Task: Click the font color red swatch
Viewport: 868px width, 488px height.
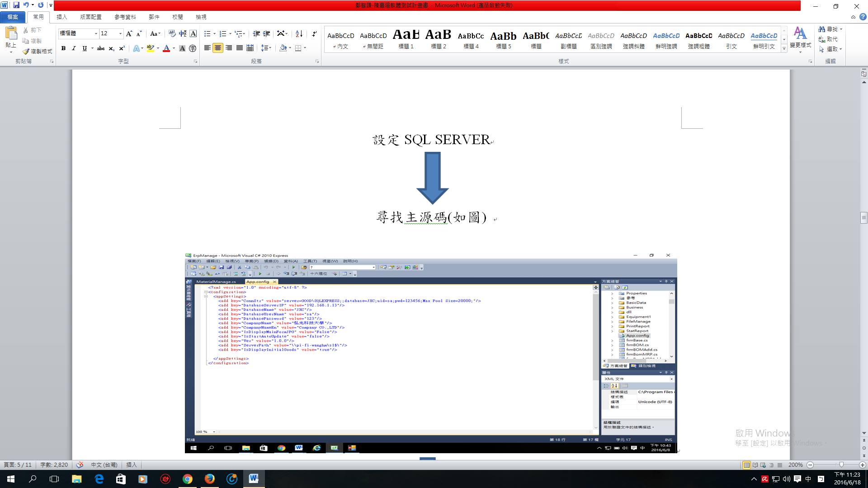Action: [x=166, y=48]
